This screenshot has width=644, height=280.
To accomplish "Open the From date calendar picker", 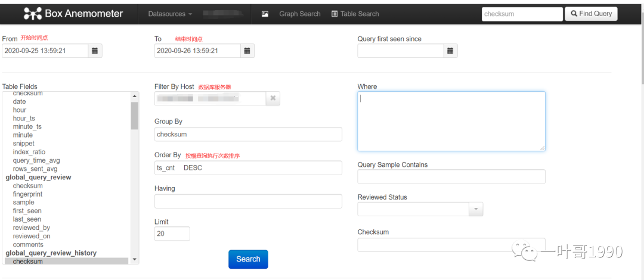I will point(95,51).
